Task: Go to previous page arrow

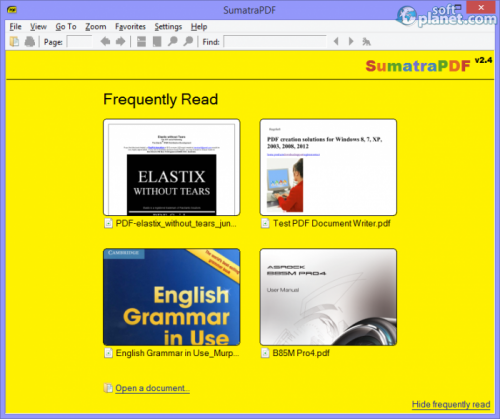Action: tap(105, 42)
